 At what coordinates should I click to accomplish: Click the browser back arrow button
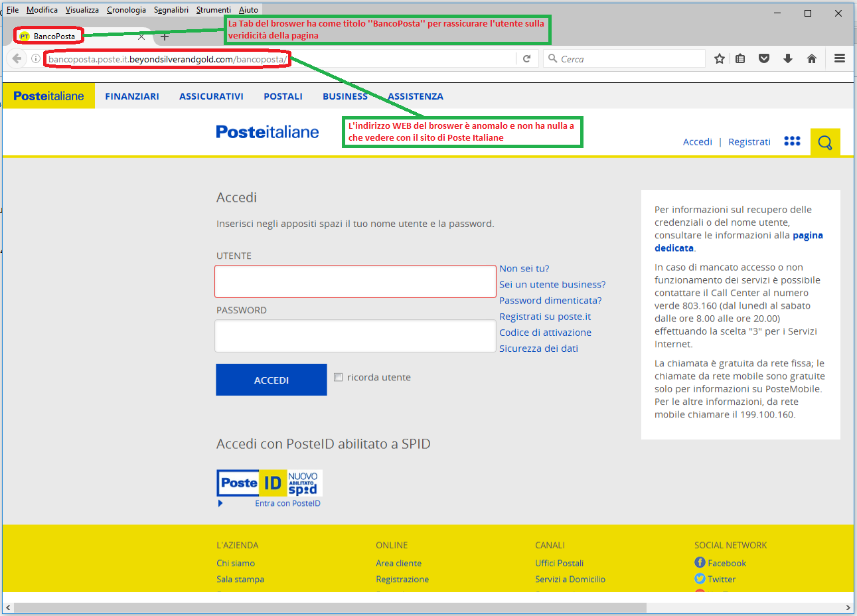tap(17, 59)
